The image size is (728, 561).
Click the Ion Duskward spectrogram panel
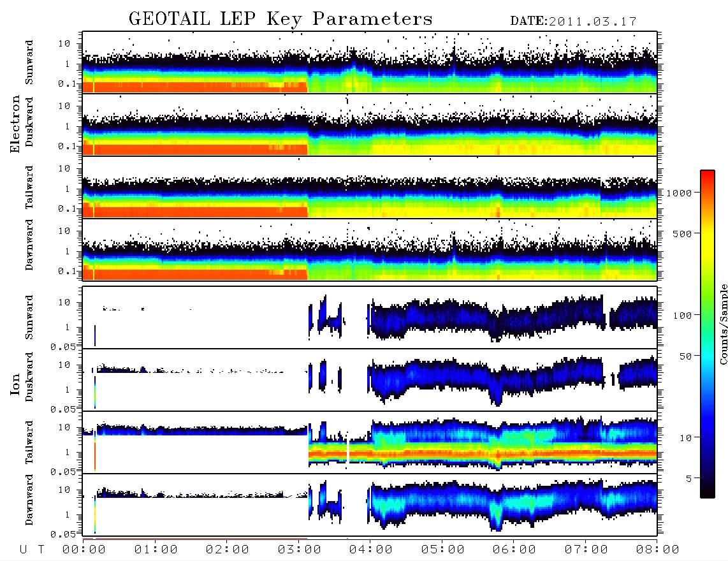(x=370, y=380)
